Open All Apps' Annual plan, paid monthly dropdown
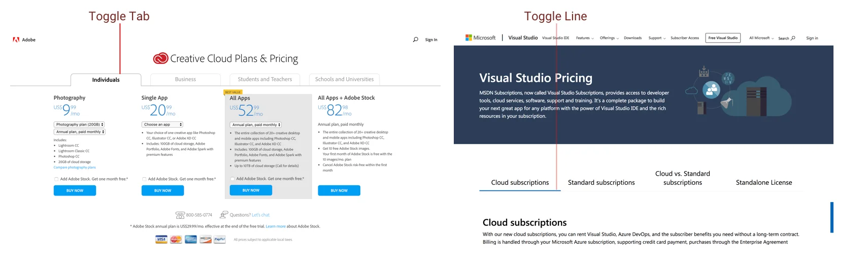The width and height of the screenshot is (868, 263). [255, 125]
